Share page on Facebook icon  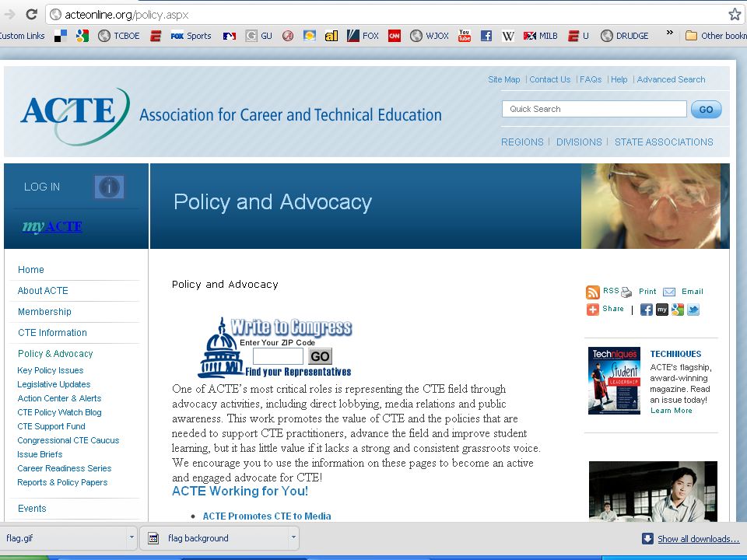coord(647,310)
